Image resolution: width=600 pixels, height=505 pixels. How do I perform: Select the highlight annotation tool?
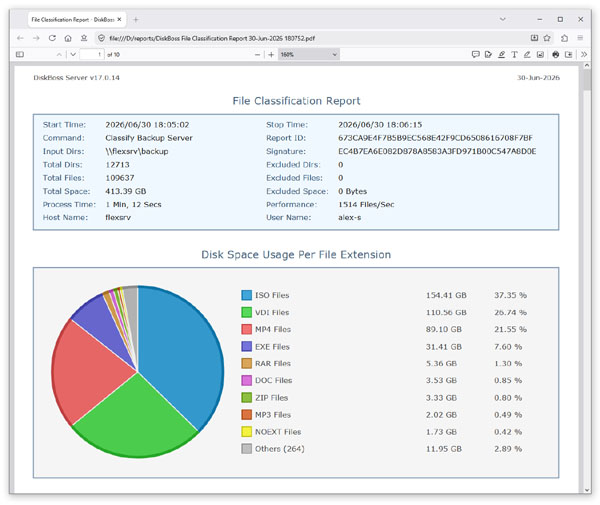click(x=501, y=55)
